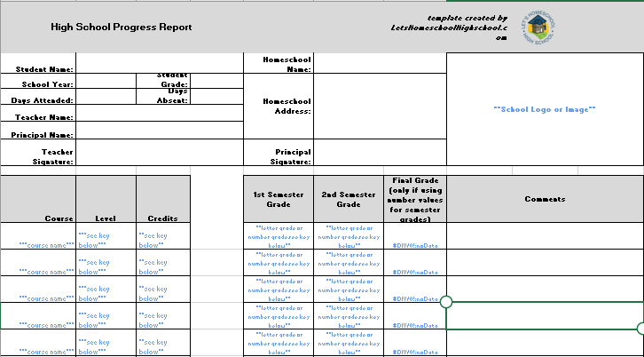
Task: Click the blank Teacher Name entry cell
Action: pos(160,113)
